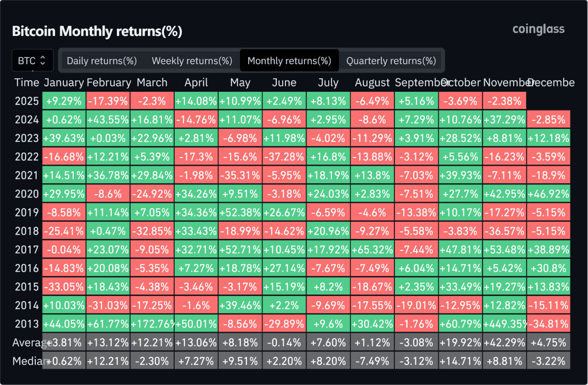This screenshot has width=588, height=385.
Task: Click the Average row October +19.92% cell
Action: [460, 343]
